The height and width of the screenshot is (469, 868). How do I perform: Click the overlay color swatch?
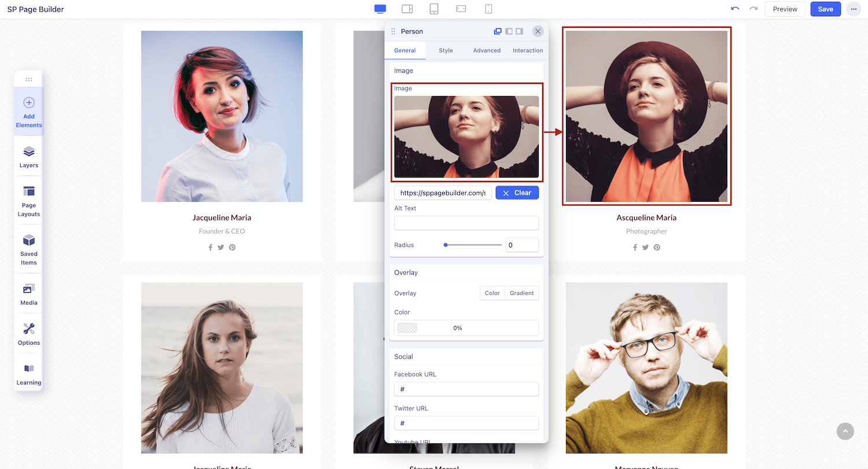point(407,328)
